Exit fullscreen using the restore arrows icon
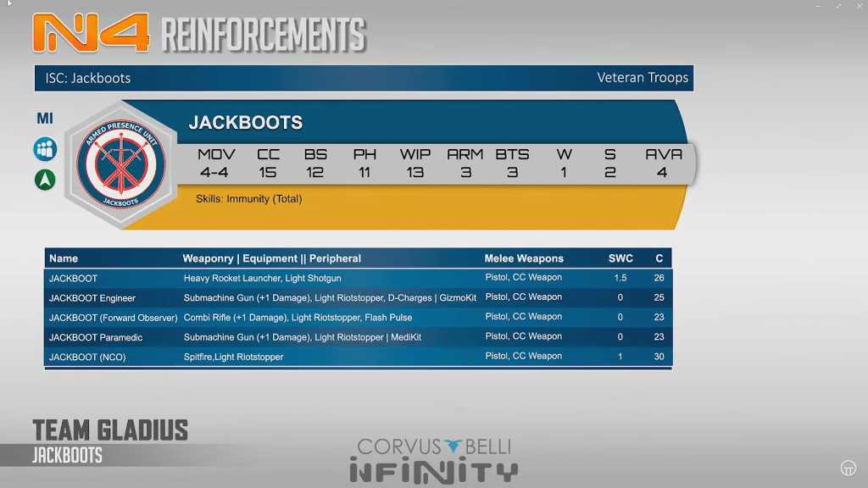Viewport: 868px width, 488px height. point(839,6)
